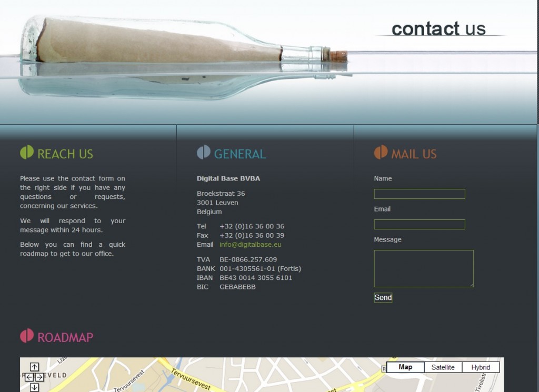Click the Digital Base BVBA company name

228,178
